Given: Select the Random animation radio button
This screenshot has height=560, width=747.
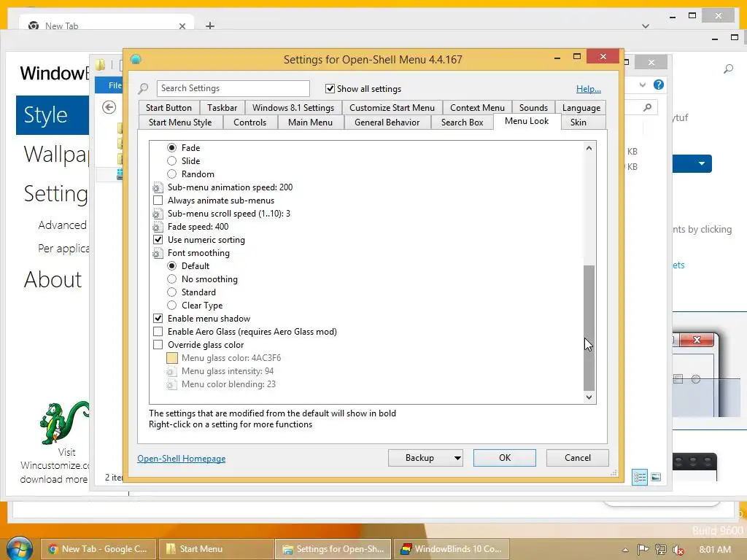Looking at the screenshot, I should [171, 174].
